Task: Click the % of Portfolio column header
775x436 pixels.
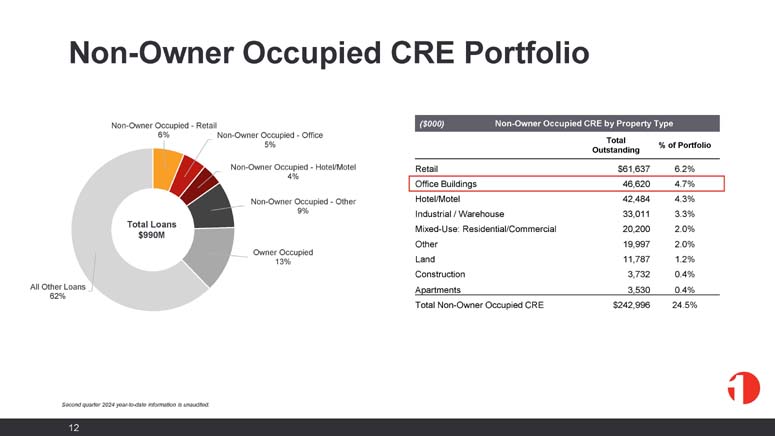Action: tap(685, 145)
